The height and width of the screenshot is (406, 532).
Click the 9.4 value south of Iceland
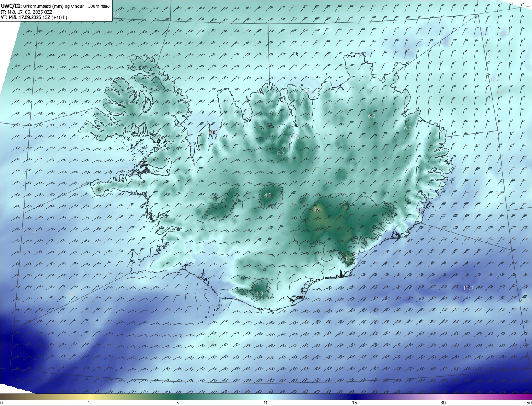coord(210,343)
